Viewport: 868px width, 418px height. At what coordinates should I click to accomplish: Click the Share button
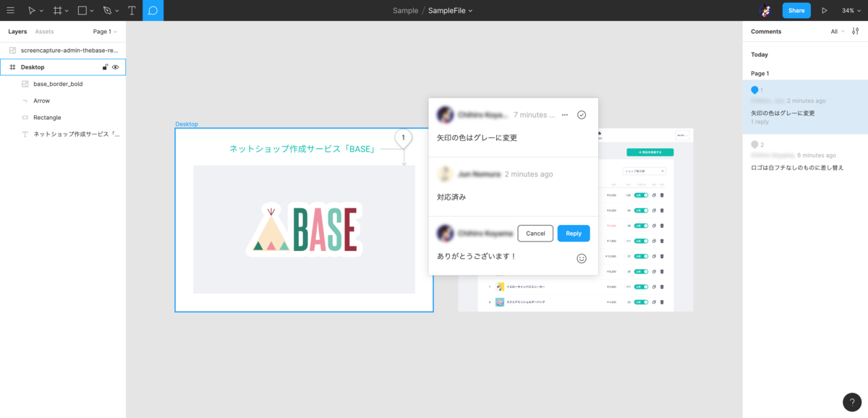click(796, 10)
